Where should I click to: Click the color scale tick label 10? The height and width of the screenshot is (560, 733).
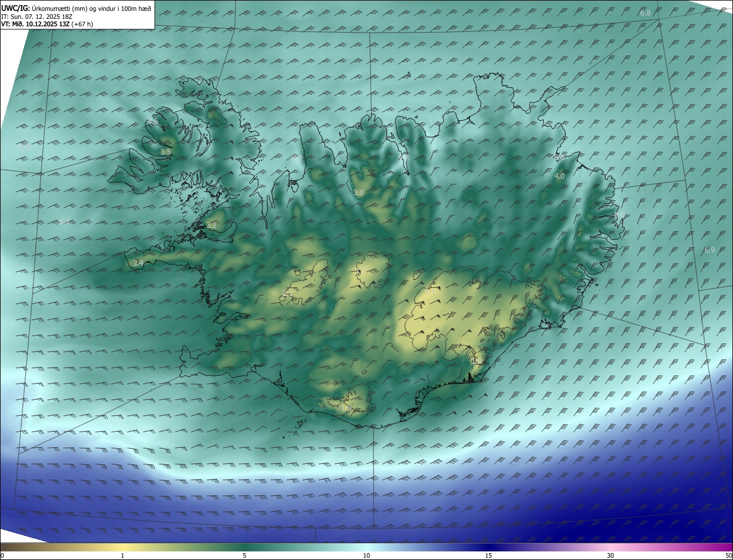pos(366,556)
